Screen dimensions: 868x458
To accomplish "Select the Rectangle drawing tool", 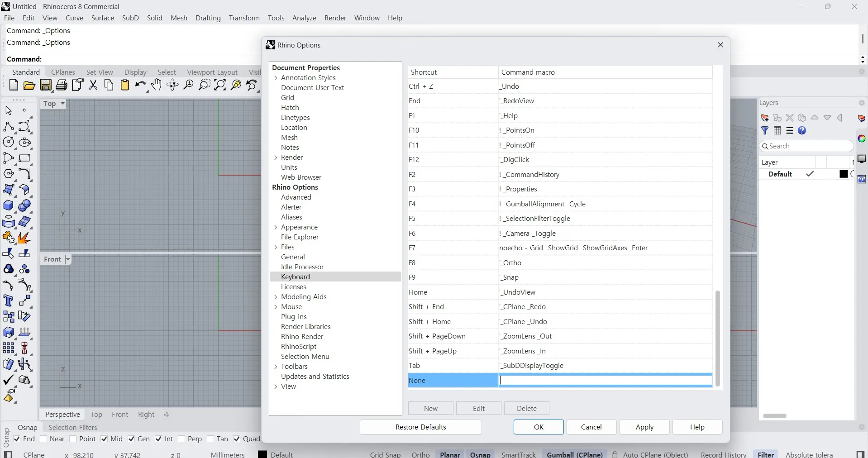I will click(24, 158).
